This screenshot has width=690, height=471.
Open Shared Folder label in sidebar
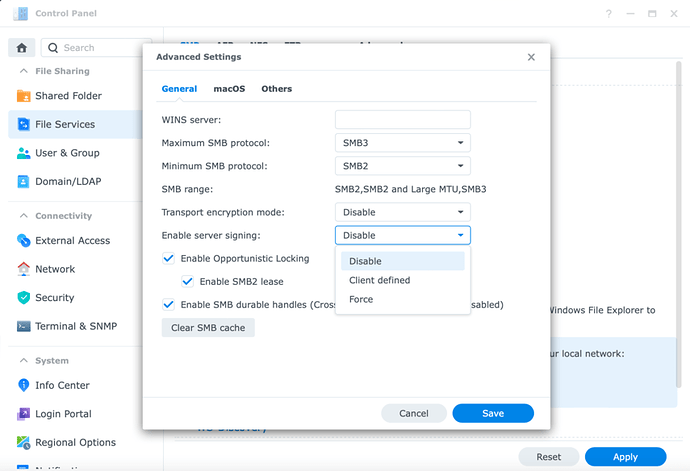[x=68, y=96]
